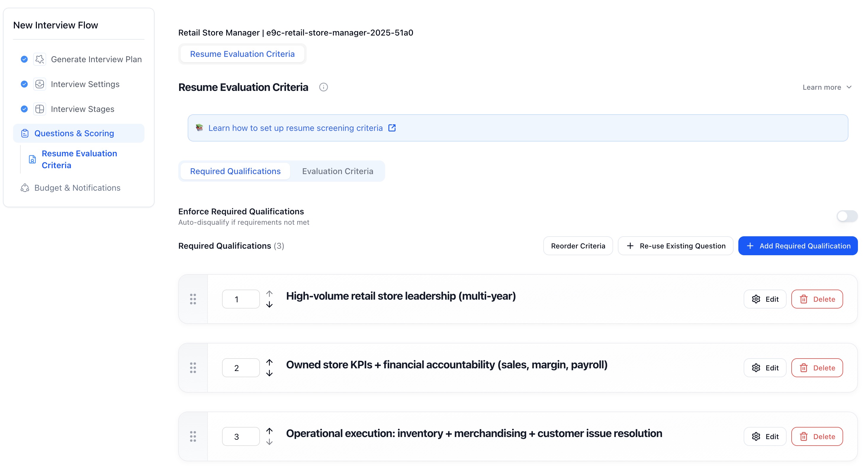Screen dimensions: 868x469
Task: Click the Reorder Criteria button
Action: pos(578,246)
